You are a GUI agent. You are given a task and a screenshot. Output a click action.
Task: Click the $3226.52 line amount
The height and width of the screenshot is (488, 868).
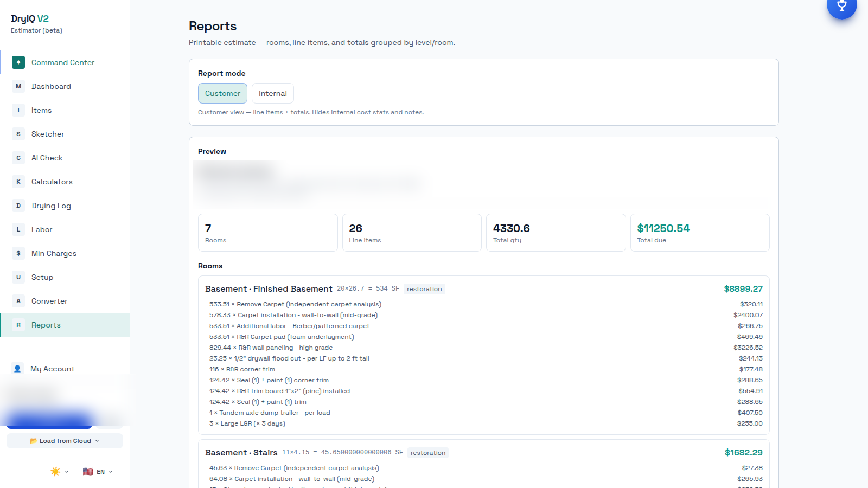pos(748,348)
